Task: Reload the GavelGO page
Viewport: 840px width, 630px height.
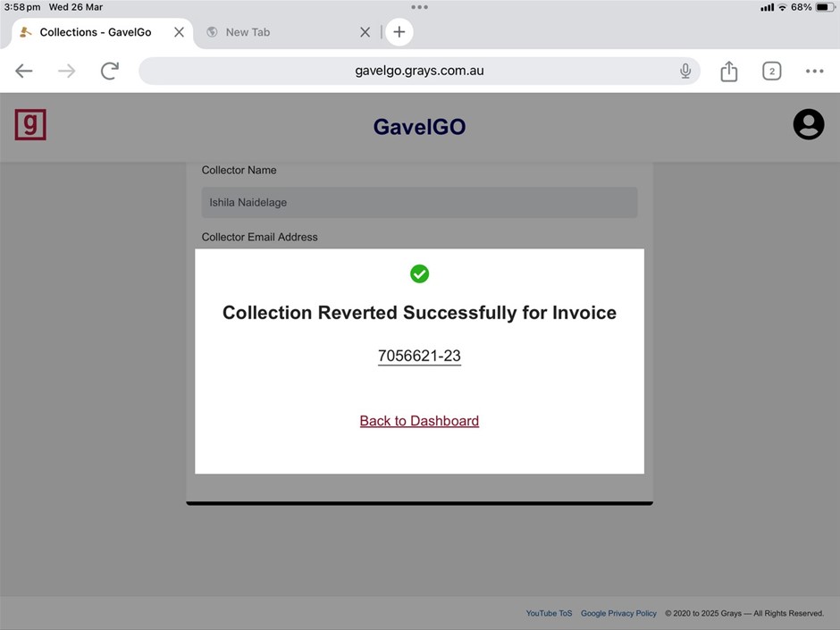Action: (110, 71)
